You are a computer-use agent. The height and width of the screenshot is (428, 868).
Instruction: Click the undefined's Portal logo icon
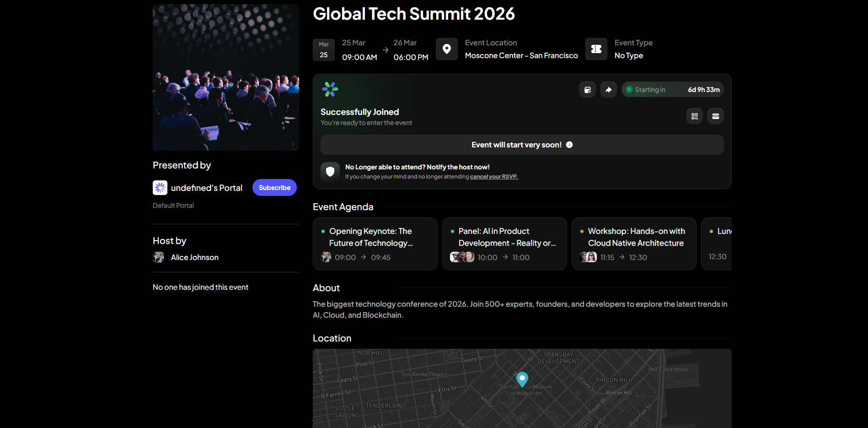[x=160, y=188]
